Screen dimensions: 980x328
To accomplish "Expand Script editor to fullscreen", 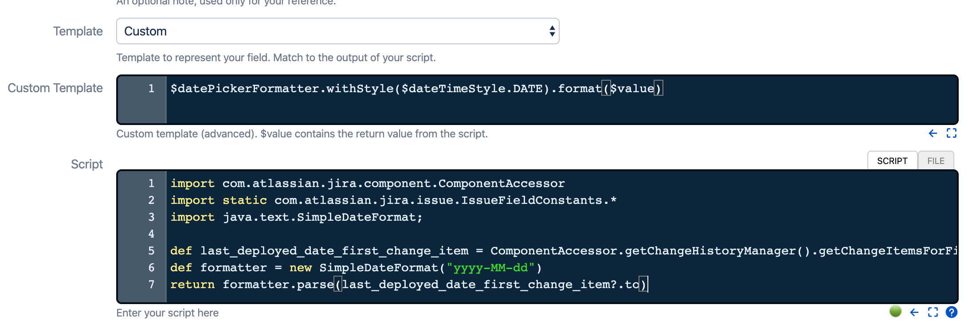I will (933, 312).
